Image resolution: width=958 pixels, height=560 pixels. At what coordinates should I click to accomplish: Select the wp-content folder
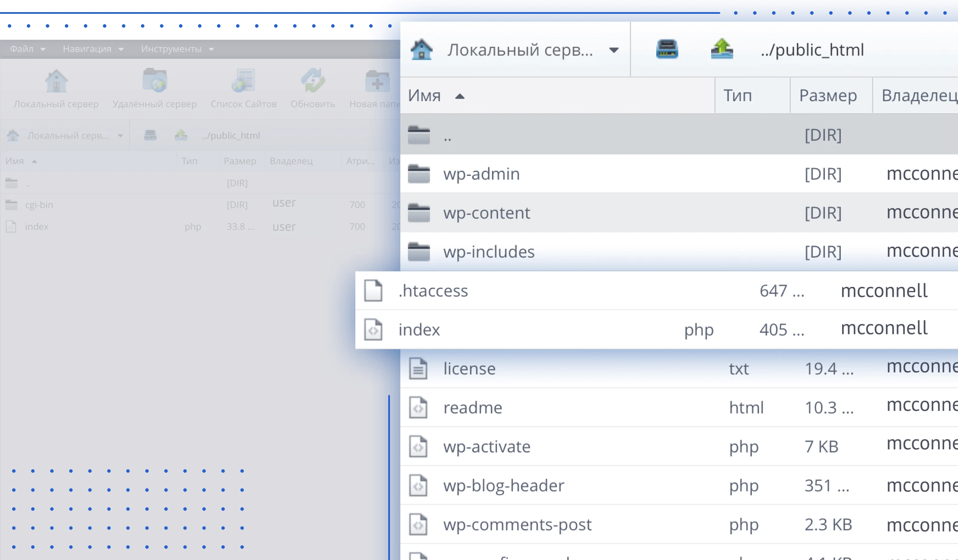pyautogui.click(x=486, y=213)
